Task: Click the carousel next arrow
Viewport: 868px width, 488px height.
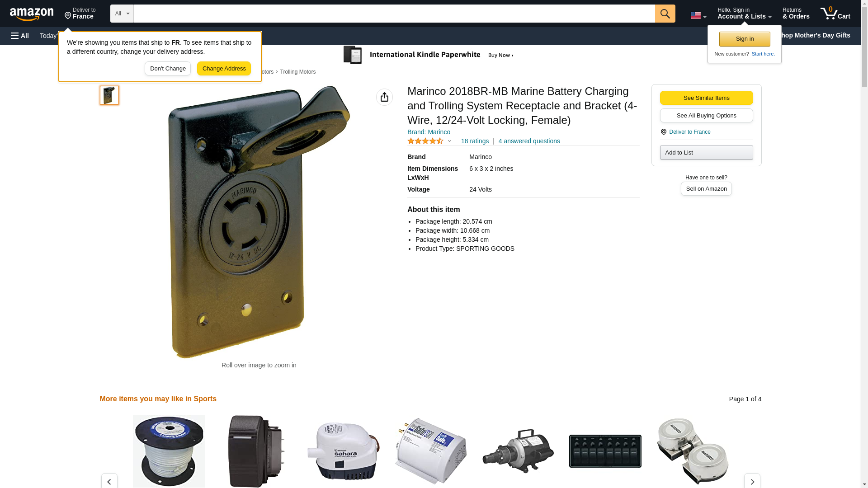Action: point(752,481)
